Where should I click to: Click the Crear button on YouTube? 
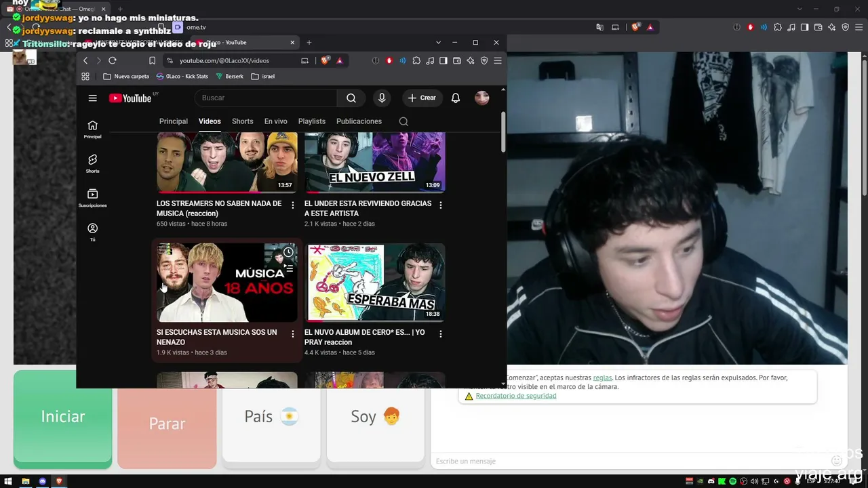click(x=422, y=98)
